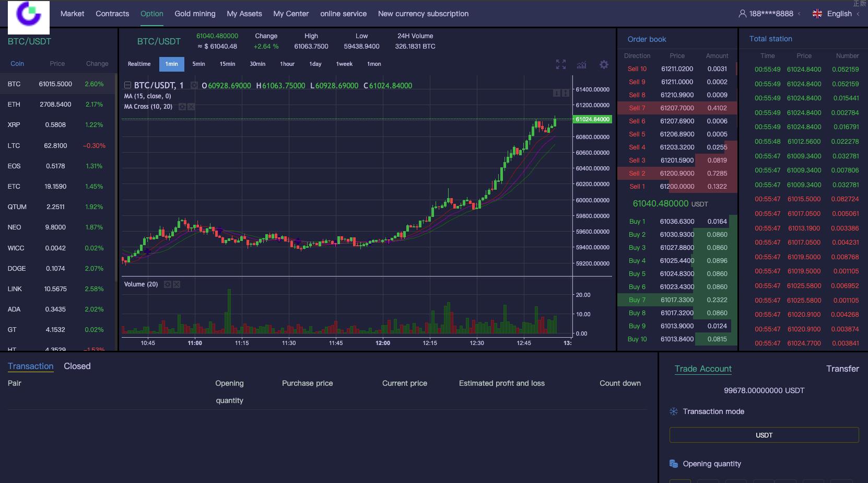Switch to the Closed tab

click(77, 366)
